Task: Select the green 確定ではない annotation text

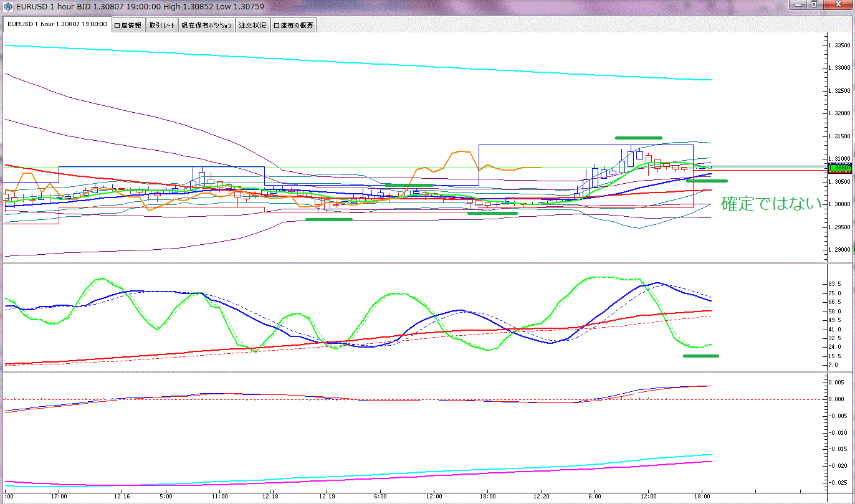Action: point(772,203)
